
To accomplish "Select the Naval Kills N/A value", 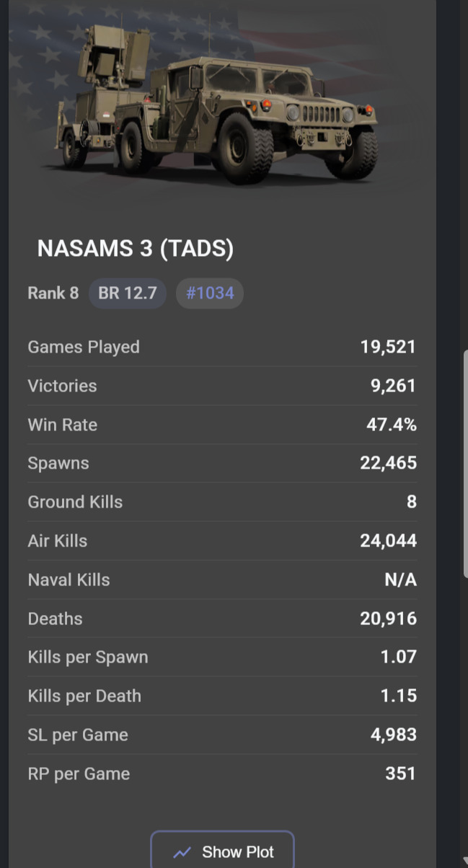I will [x=400, y=580].
